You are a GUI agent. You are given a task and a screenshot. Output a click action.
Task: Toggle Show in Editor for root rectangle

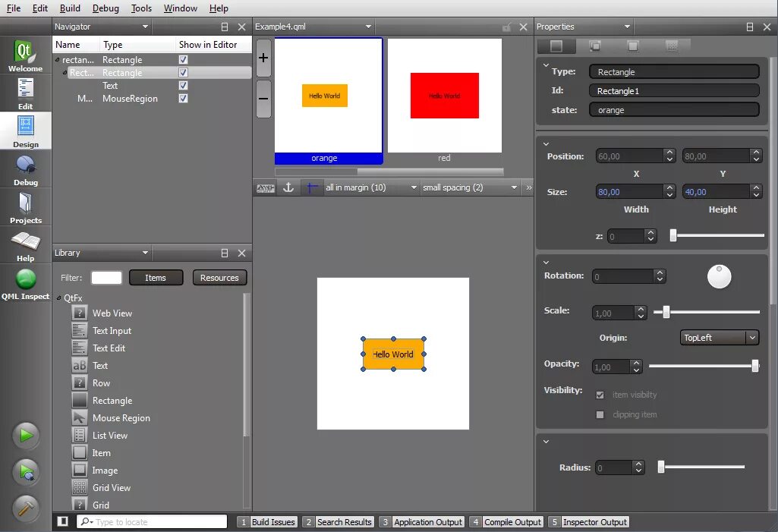[x=183, y=59]
